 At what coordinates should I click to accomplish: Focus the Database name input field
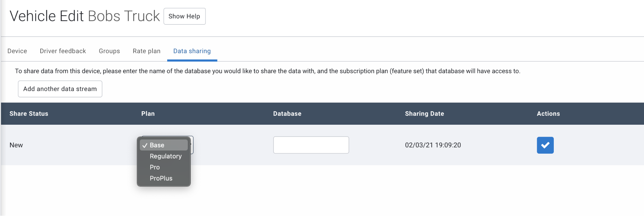coord(311,145)
